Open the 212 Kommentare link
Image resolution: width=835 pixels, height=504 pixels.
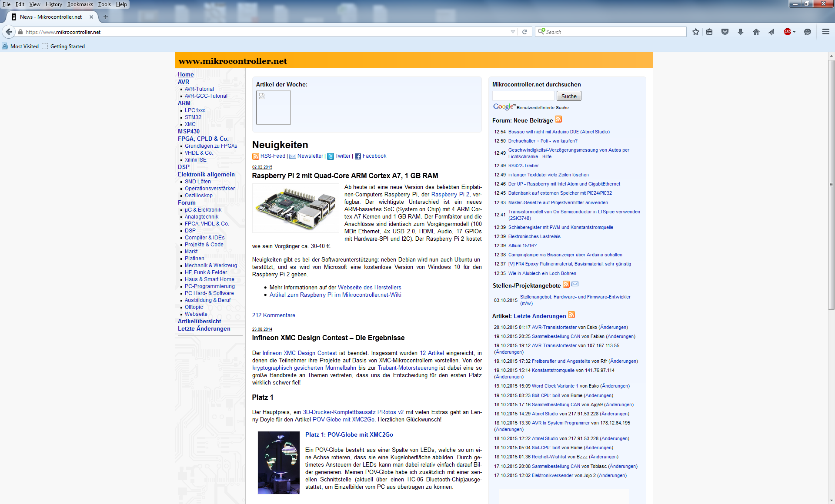[274, 315]
